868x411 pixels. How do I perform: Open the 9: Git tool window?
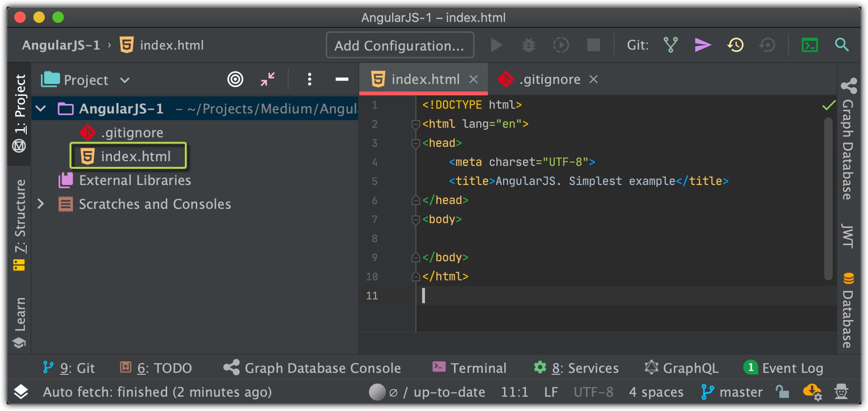pyautogui.click(x=69, y=368)
